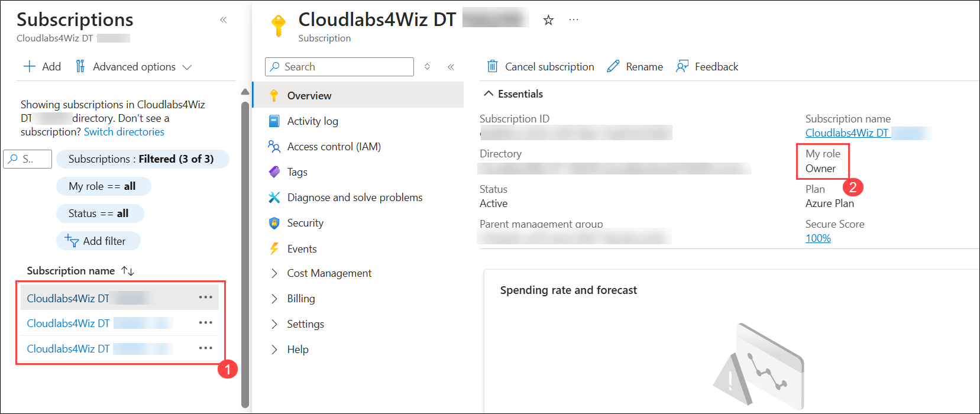Collapse the Essentials section
980x414 pixels.
489,93
